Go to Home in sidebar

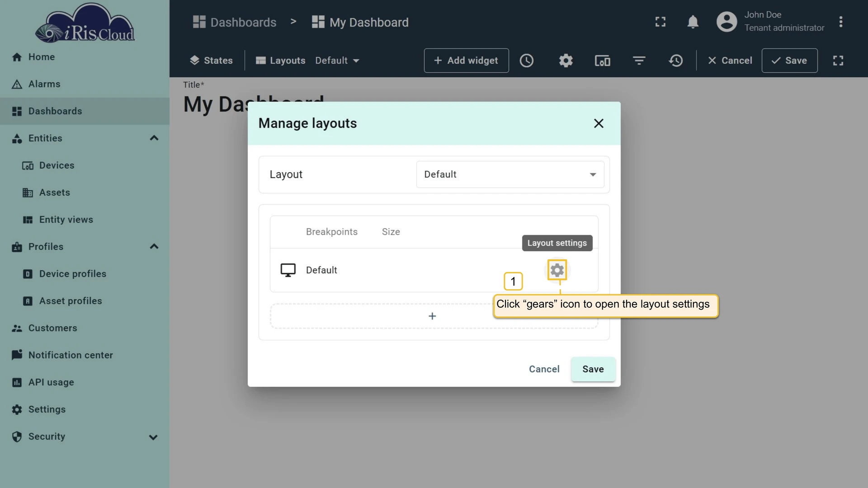(85, 57)
